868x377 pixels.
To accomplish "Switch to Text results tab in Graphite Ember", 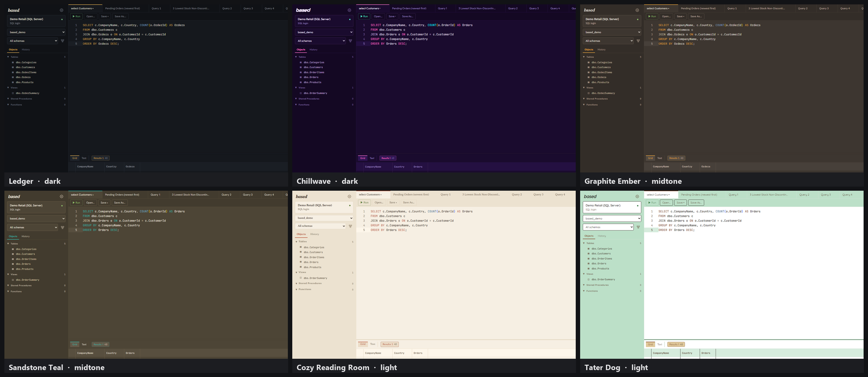I will (660, 158).
